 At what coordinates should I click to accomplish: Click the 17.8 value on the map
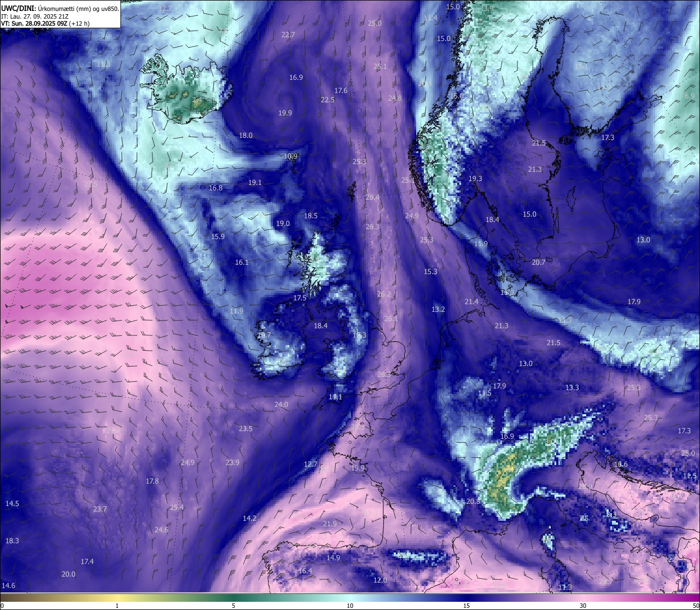click(x=152, y=481)
